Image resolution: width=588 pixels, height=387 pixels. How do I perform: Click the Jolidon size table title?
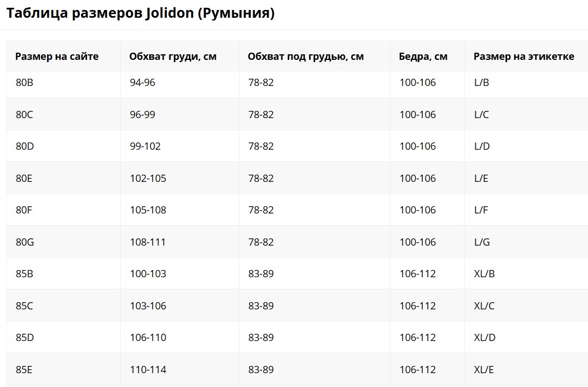(140, 13)
